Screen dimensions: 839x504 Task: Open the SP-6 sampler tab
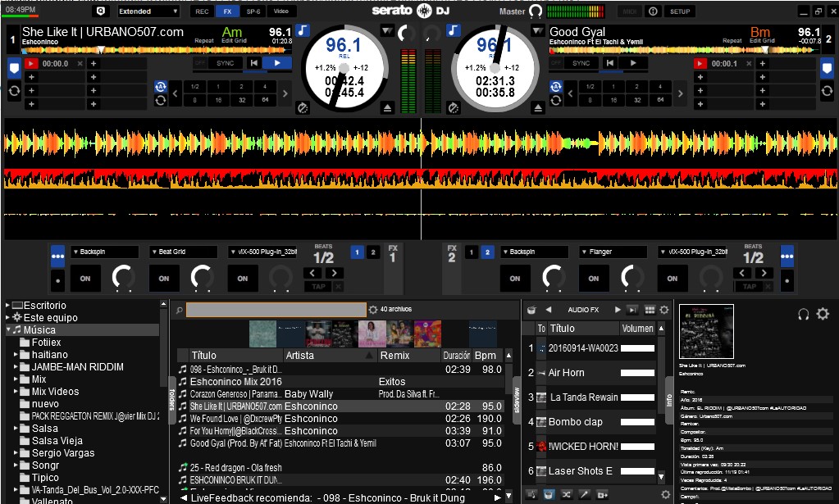[253, 11]
